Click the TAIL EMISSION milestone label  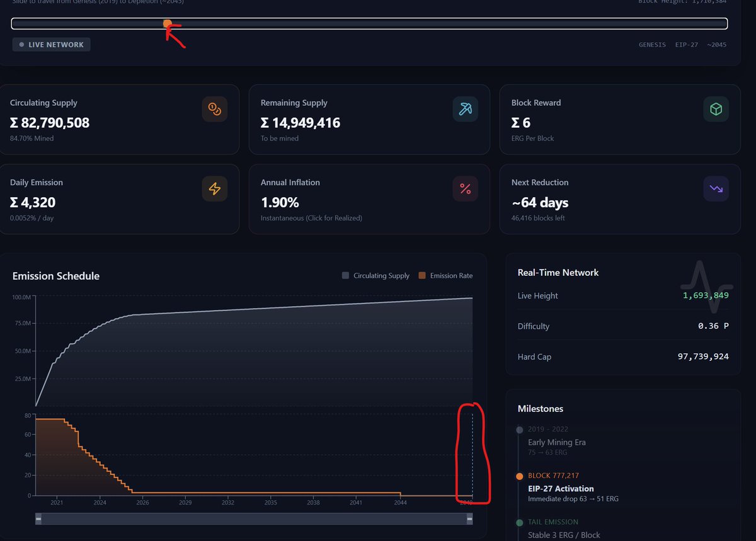[553, 521]
